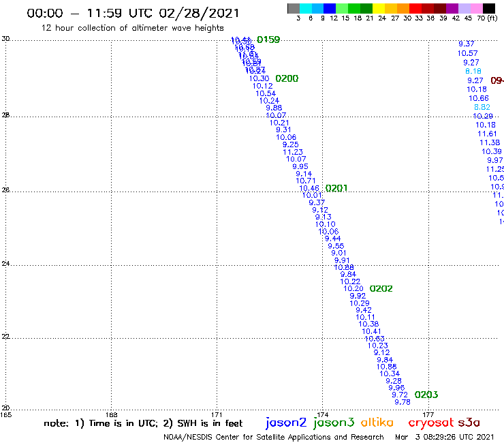This screenshot has width=504, height=443.
Task: Click the wave height value 9.88
Action: point(274,108)
